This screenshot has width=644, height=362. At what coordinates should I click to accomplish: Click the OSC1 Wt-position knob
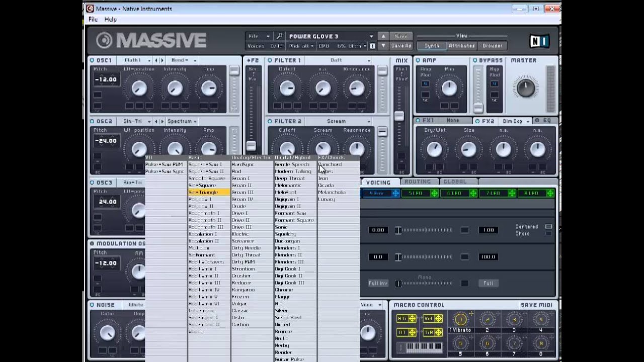(139, 88)
